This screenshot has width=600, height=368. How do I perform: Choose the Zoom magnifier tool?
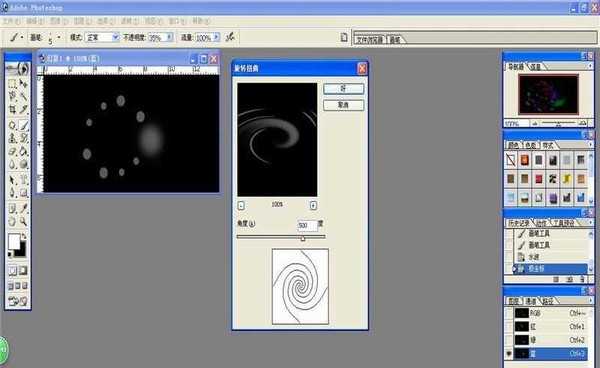(23, 221)
